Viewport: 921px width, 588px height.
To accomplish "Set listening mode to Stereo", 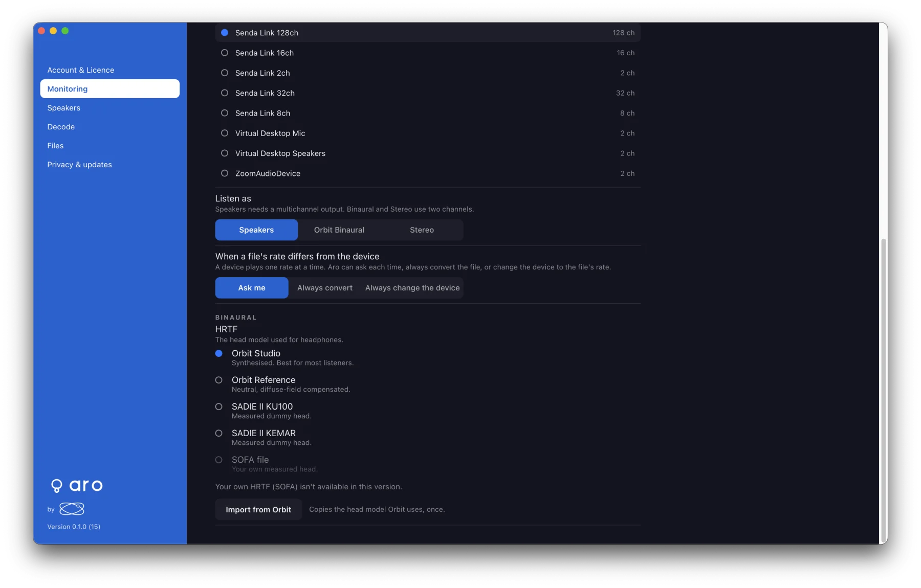I will (x=422, y=230).
